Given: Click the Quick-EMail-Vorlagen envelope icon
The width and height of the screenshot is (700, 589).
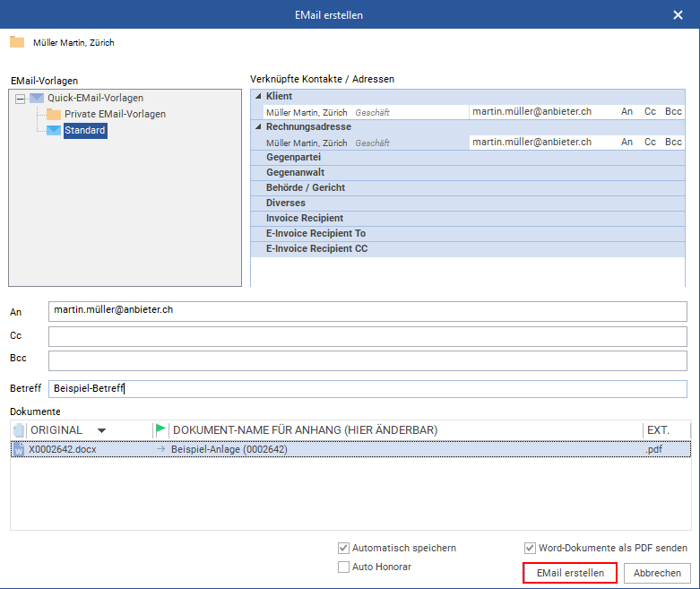Looking at the screenshot, I should point(37,98).
